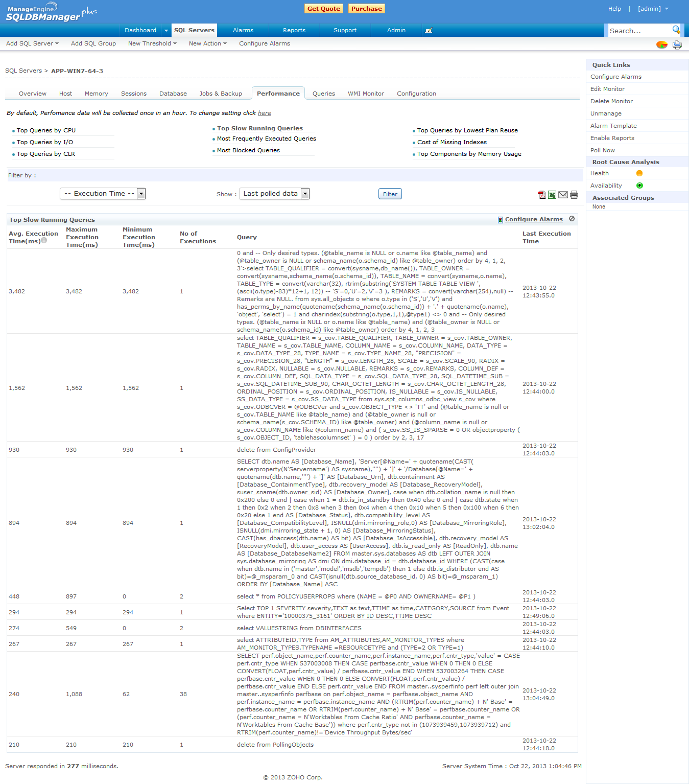The width and height of the screenshot is (689, 784).
Task: Switch to the Host tab
Action: tap(65, 94)
